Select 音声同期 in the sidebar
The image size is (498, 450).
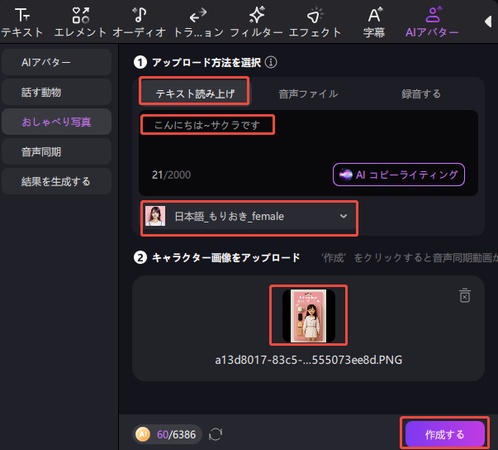(56, 152)
